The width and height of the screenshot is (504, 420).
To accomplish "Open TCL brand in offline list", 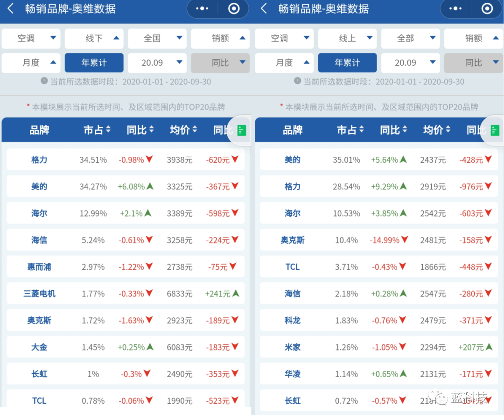I will (x=39, y=401).
